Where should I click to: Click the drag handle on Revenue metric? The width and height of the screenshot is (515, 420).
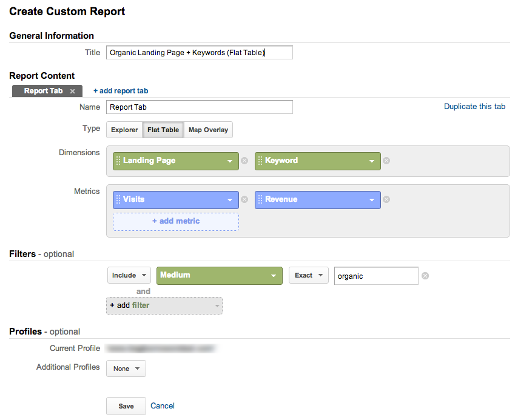(x=260, y=199)
